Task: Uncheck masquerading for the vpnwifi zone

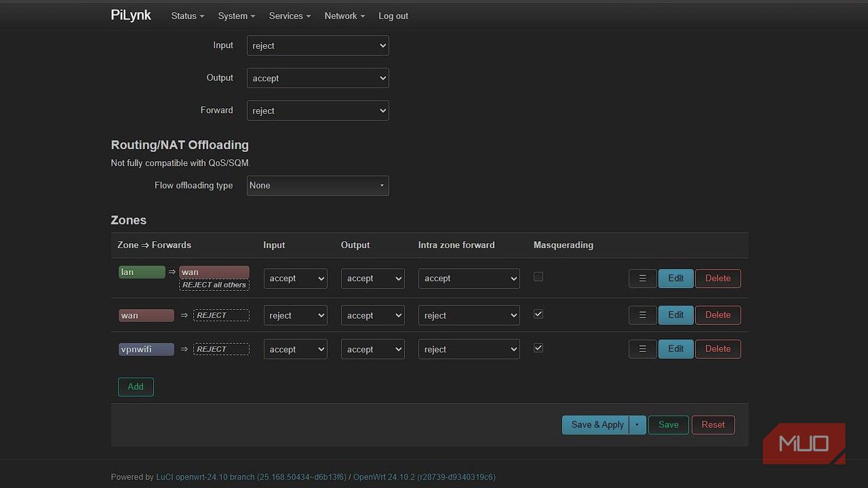Action: click(538, 348)
